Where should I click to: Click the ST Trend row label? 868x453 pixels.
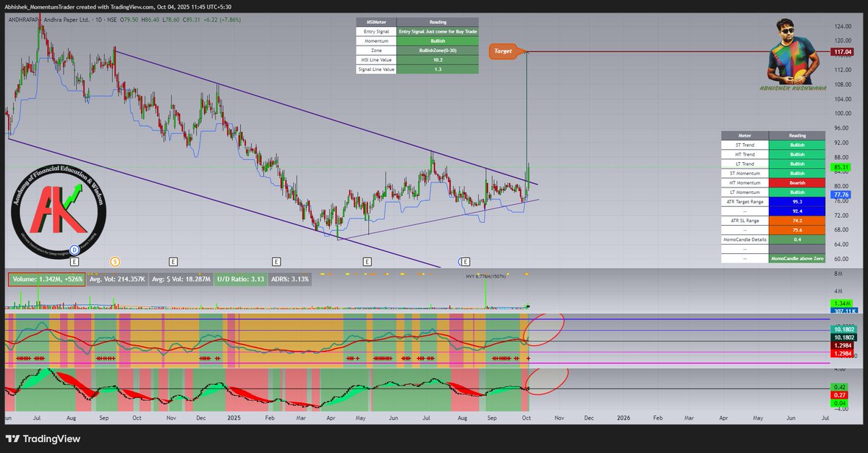point(744,145)
